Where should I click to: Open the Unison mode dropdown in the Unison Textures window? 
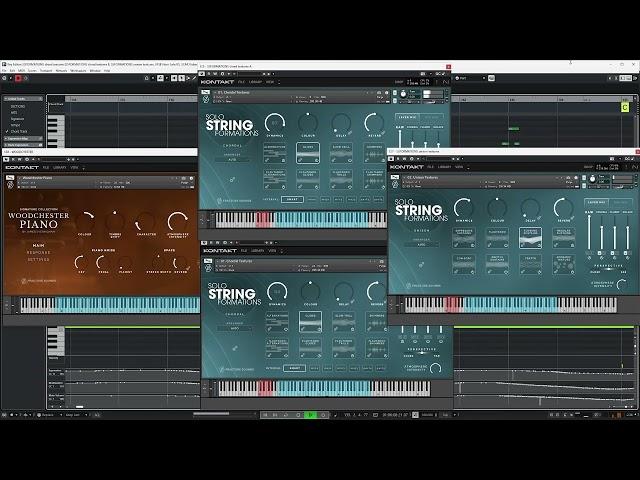[x=422, y=231]
